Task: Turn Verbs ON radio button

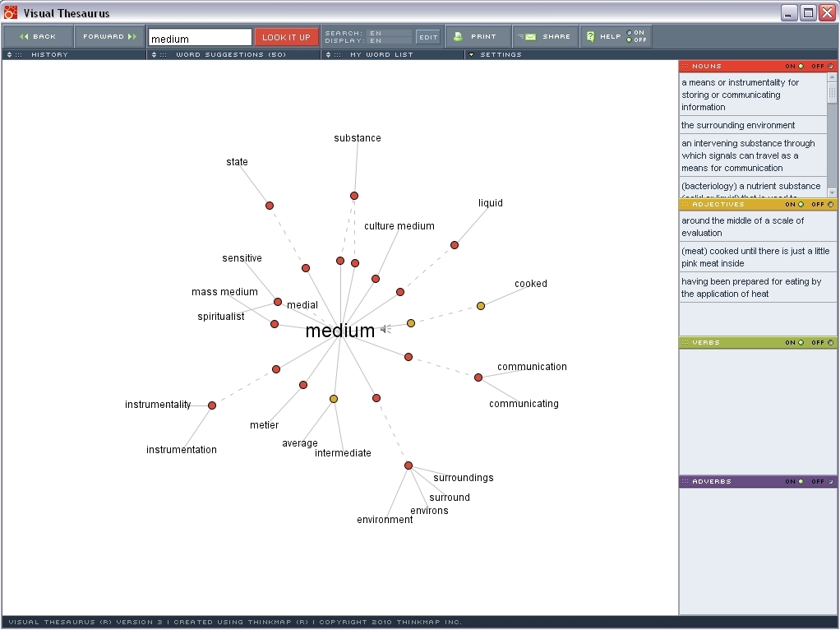Action: pyautogui.click(x=801, y=343)
